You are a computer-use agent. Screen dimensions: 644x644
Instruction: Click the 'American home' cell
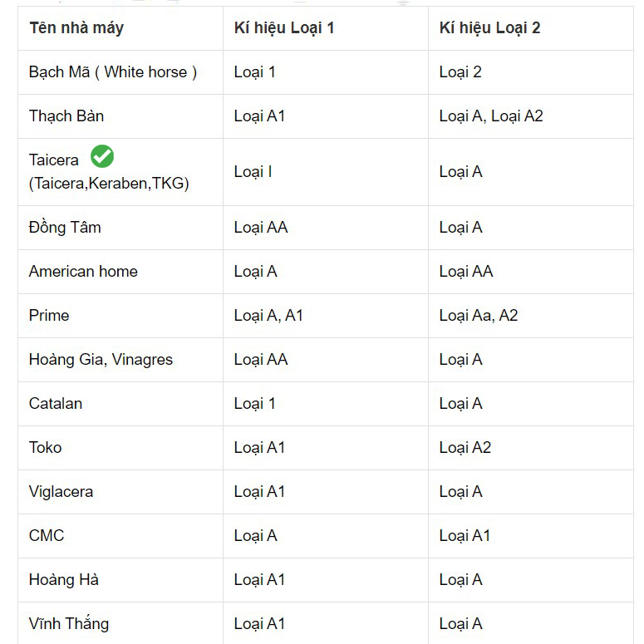pos(83,272)
